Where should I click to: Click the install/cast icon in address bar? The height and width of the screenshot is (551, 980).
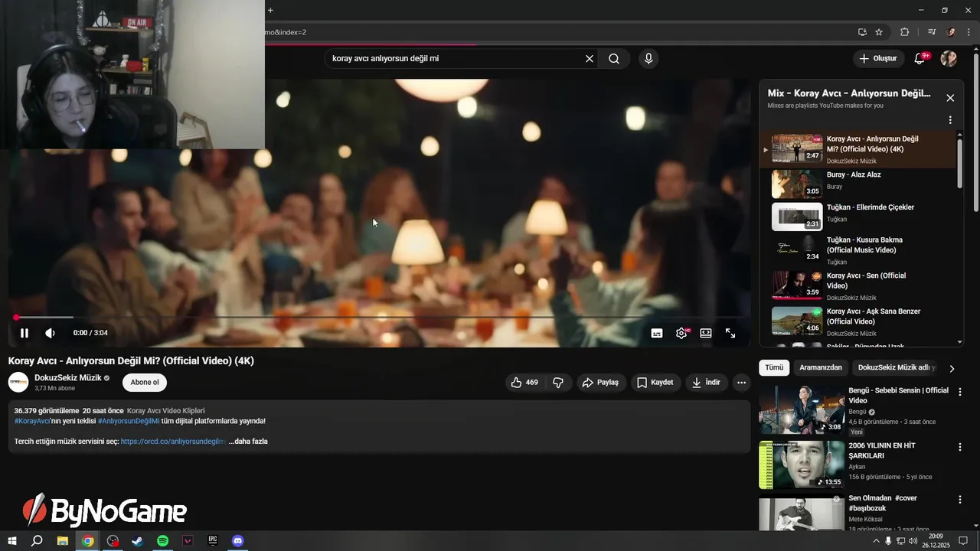click(x=862, y=32)
